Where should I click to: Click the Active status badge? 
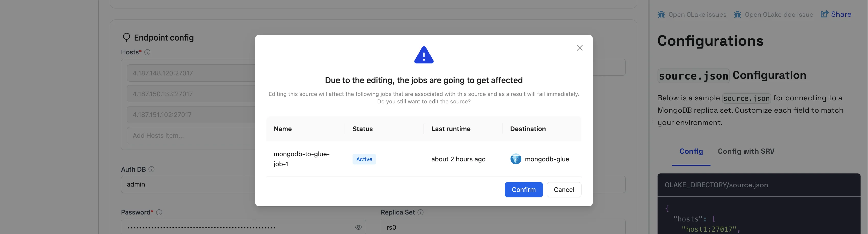click(364, 159)
